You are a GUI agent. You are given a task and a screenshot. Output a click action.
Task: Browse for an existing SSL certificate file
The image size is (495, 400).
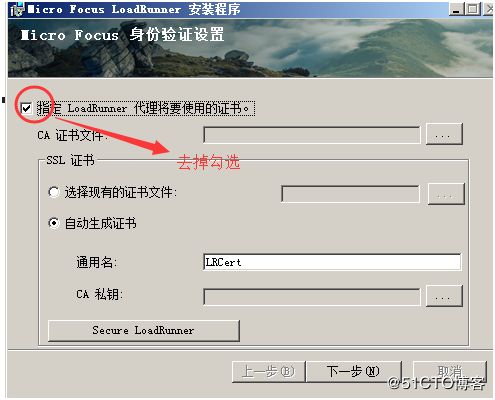tap(446, 194)
